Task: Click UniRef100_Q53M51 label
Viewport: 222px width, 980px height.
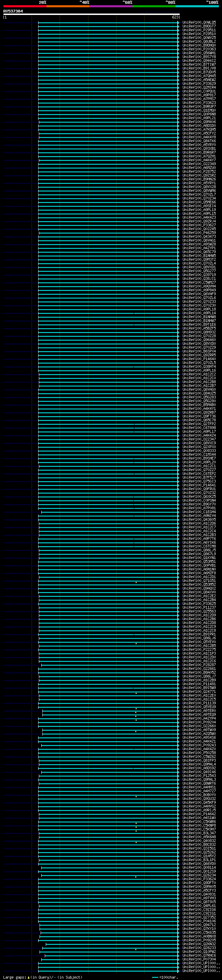Action: click(x=199, y=561)
